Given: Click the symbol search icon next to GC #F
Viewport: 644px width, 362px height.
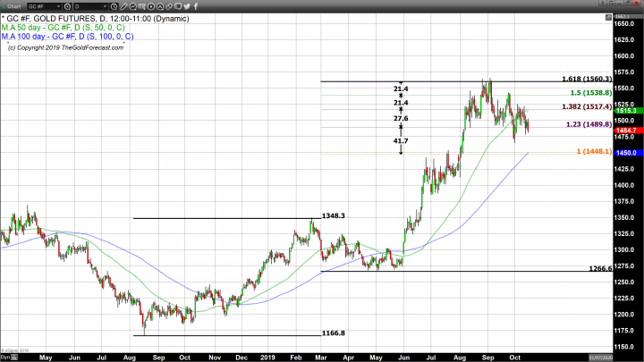Looking at the screenshot, I should click(67, 6).
